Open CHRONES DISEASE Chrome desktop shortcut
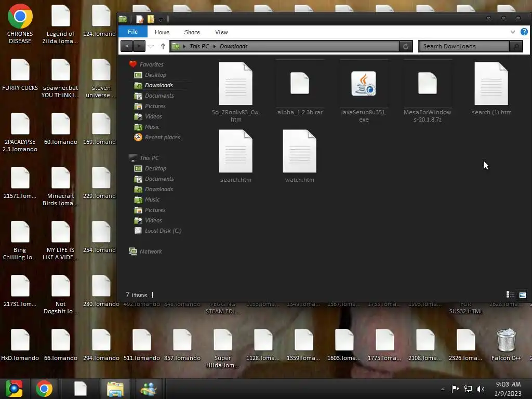The image size is (532, 399). point(20,24)
